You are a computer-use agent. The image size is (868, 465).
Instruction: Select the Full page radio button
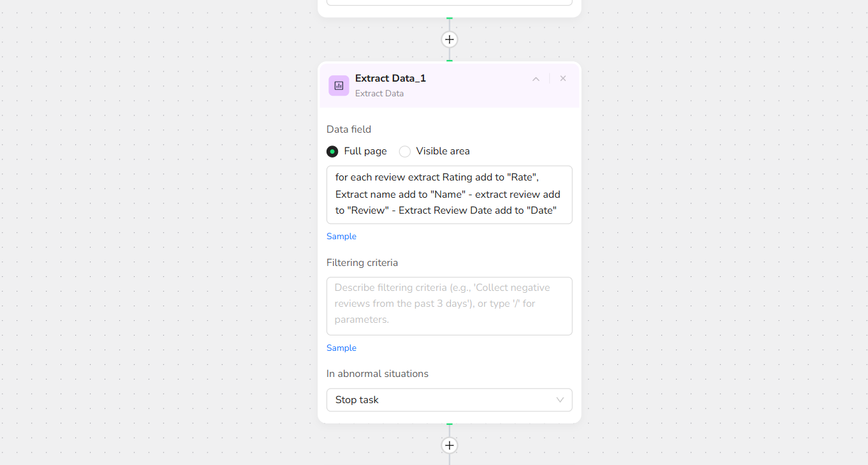332,151
